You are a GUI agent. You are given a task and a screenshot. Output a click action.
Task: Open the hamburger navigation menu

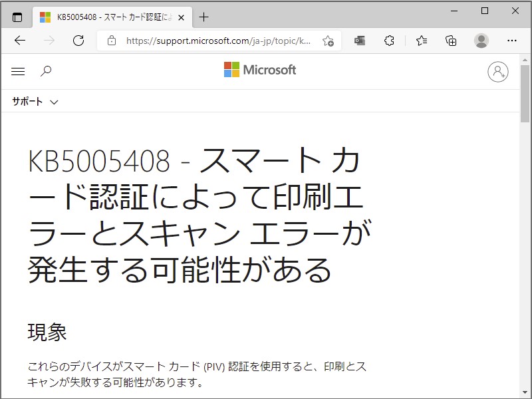tap(17, 71)
